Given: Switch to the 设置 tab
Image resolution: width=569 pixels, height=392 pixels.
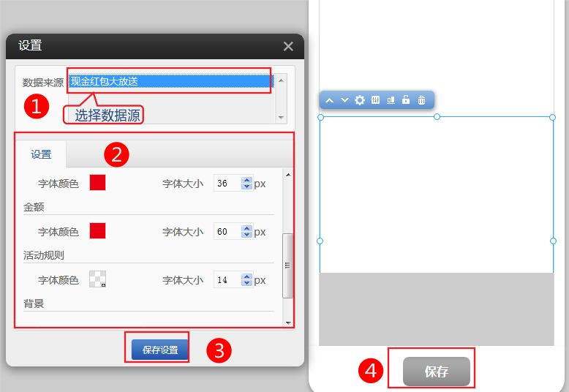Looking at the screenshot, I should coord(41,154).
